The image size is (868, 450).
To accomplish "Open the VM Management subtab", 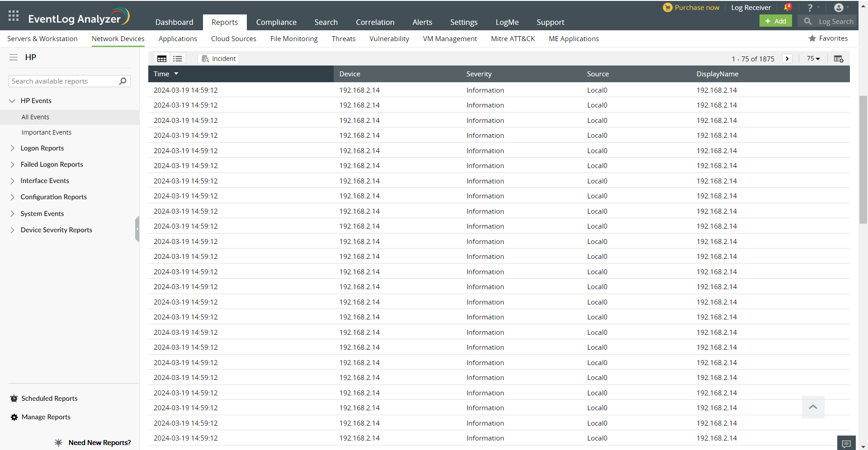I will [x=450, y=39].
